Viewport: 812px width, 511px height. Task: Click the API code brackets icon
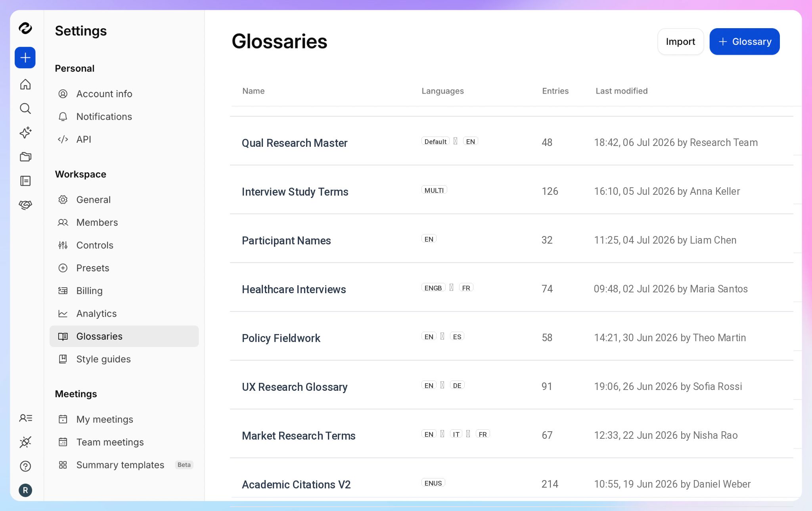[63, 139]
